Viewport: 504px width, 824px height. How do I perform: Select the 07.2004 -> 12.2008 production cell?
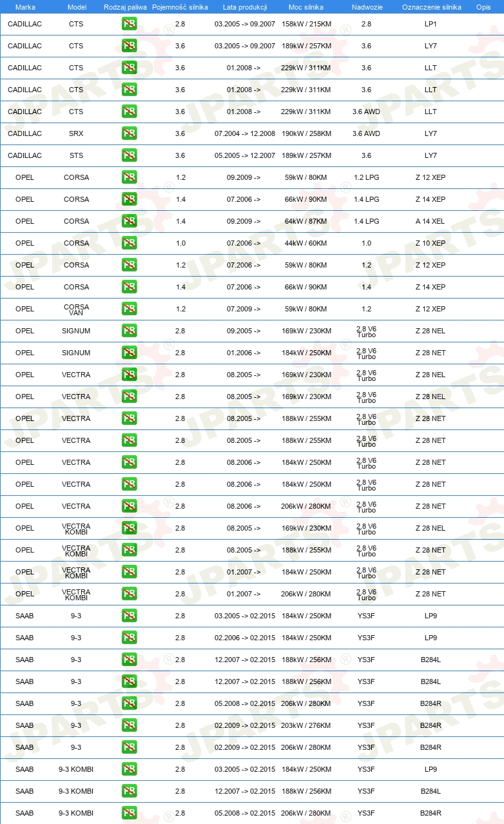245,133
